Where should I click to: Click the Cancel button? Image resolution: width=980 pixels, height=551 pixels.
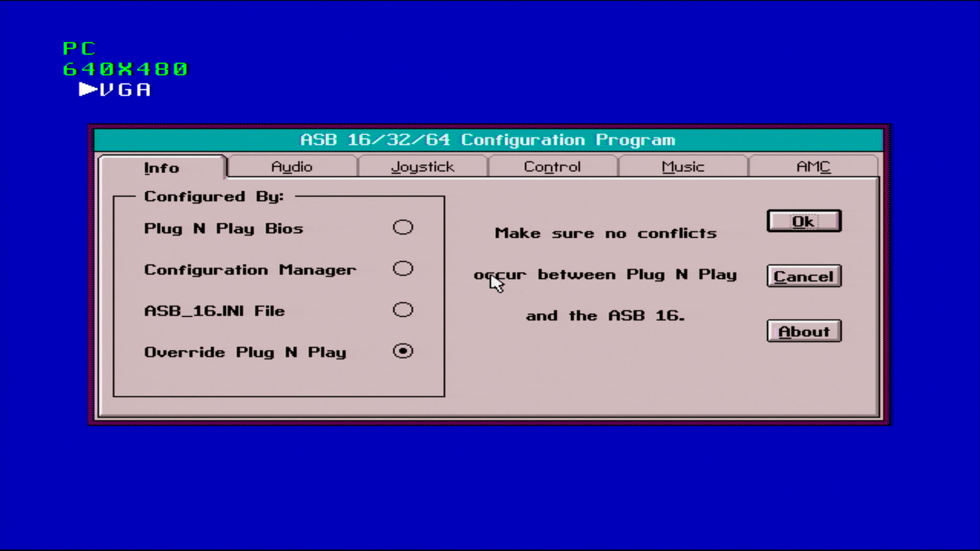click(803, 276)
